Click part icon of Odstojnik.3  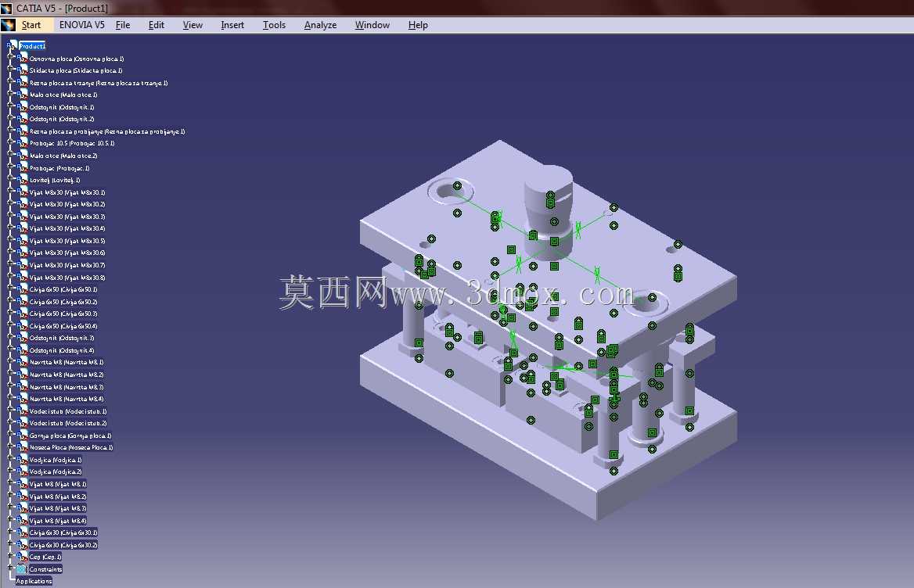point(22,337)
